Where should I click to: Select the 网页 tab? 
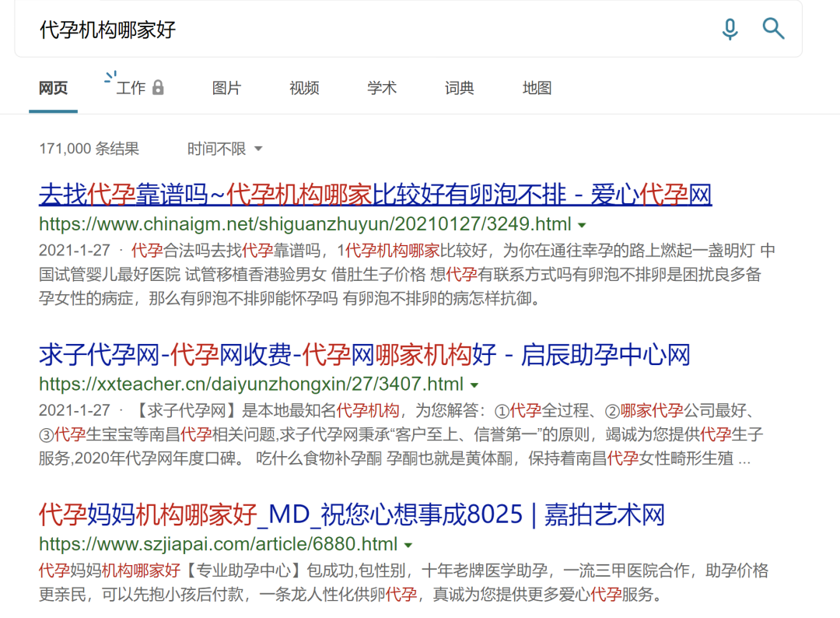point(53,88)
